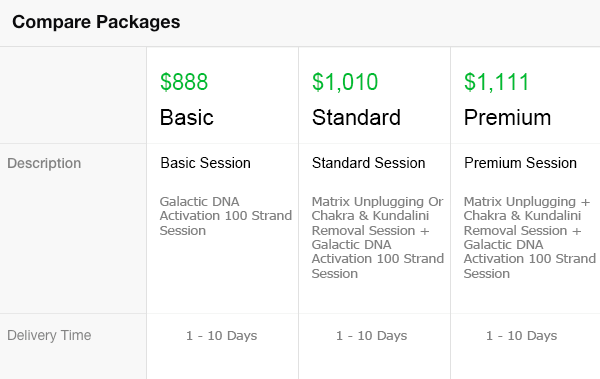Click Basic package 1 - 10 Days delivery
Screen dimensions: 600x379
click(222, 336)
